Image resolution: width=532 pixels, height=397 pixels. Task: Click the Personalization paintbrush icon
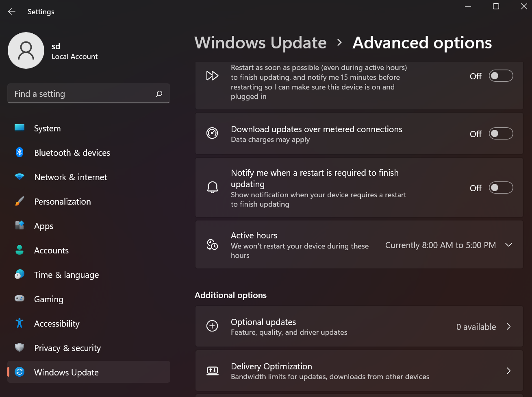pyautogui.click(x=20, y=201)
